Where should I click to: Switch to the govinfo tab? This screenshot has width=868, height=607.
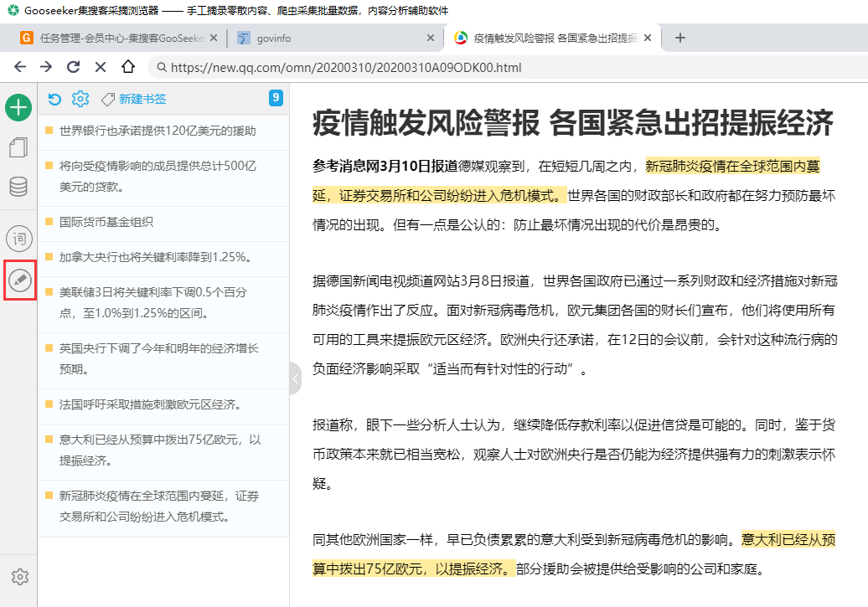335,39
